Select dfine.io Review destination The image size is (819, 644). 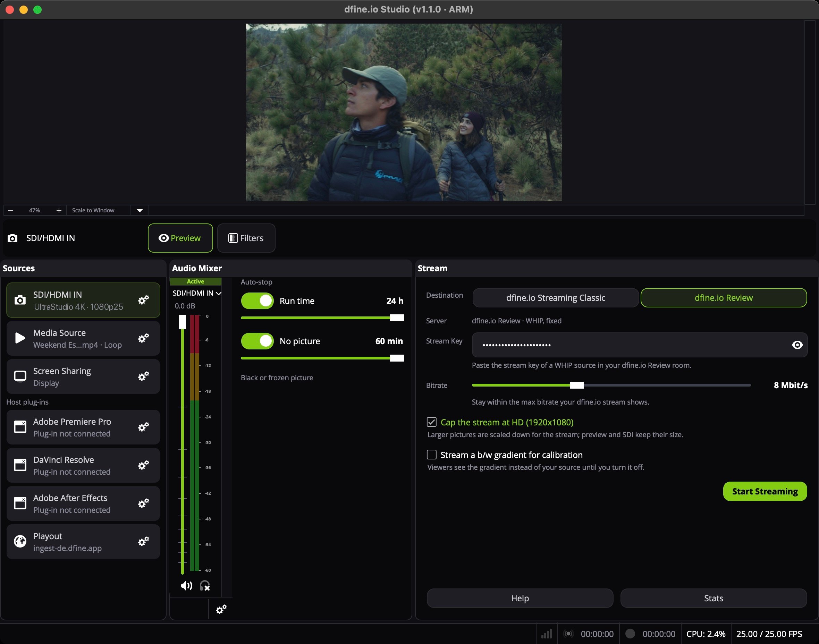coord(724,298)
